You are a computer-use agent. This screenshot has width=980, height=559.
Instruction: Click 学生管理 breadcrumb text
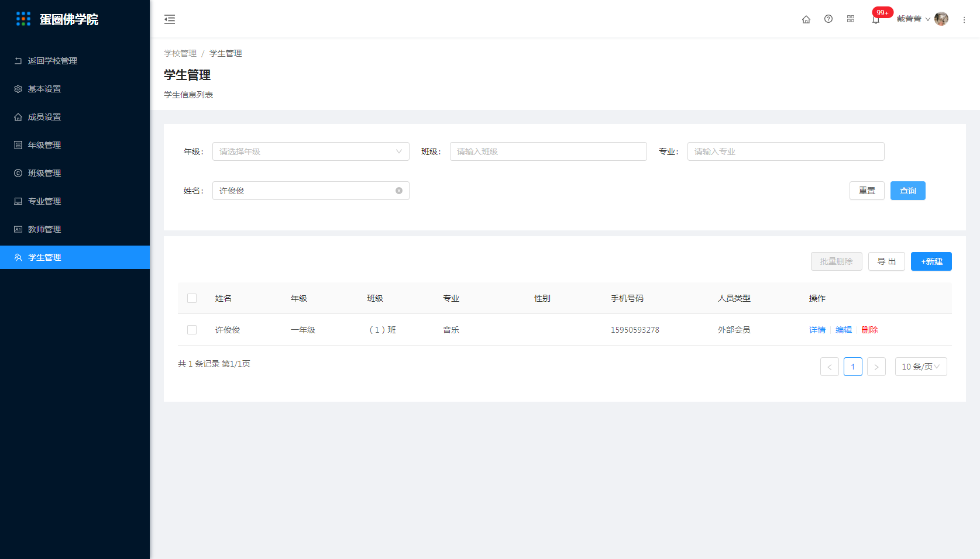[x=225, y=53]
